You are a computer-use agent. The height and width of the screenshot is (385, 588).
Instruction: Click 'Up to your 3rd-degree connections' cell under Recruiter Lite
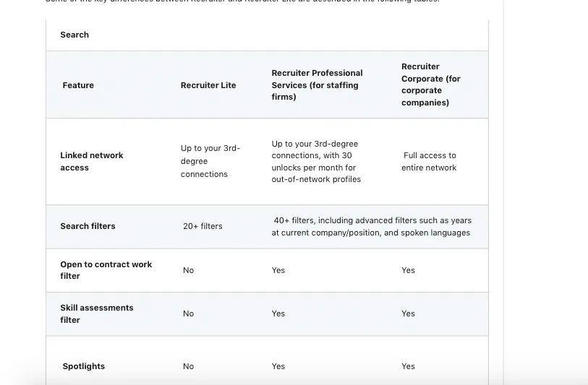210,161
